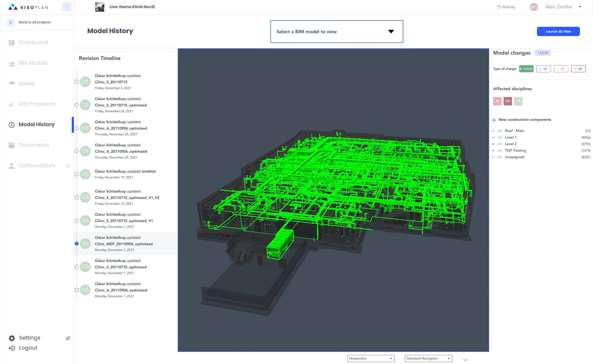Open the Activity history icon
The width and height of the screenshot is (593, 364).
pos(499,7)
